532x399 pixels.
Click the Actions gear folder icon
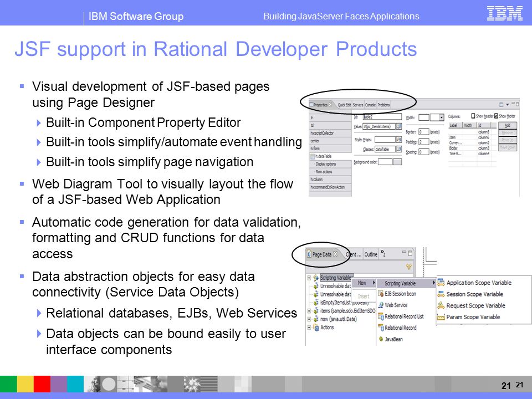(x=316, y=328)
